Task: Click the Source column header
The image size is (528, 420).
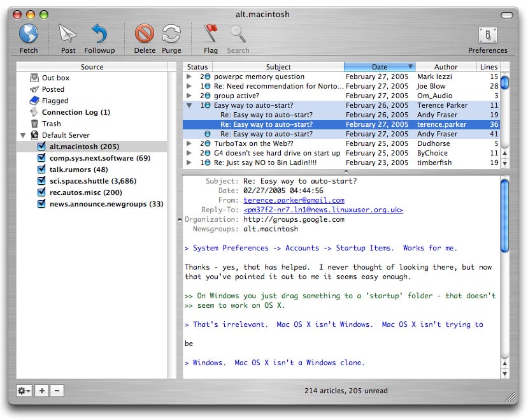Action: click(92, 67)
